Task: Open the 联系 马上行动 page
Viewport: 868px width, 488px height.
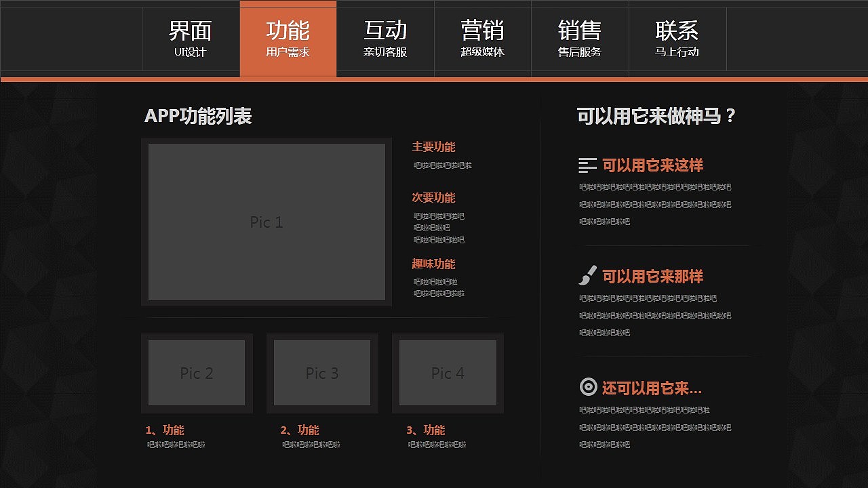Action: tap(677, 39)
